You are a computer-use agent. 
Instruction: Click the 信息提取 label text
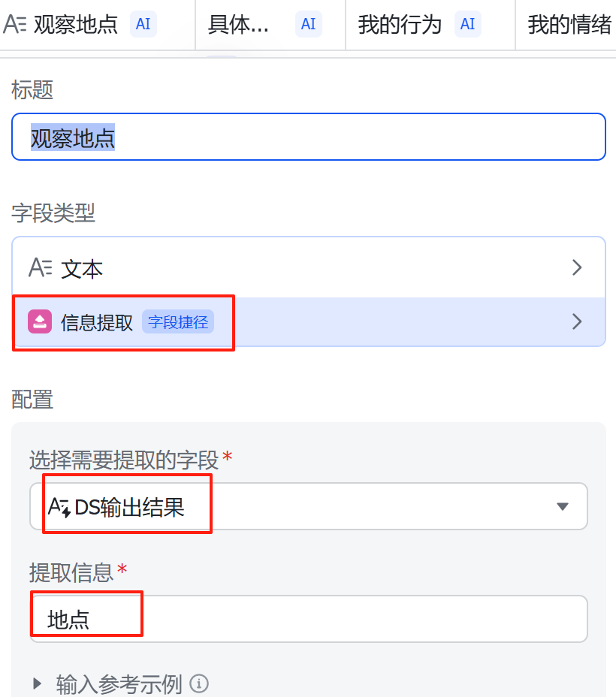(97, 322)
